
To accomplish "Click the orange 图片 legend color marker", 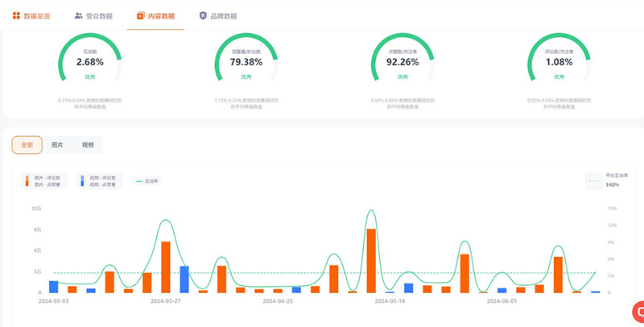I will pos(27,181).
